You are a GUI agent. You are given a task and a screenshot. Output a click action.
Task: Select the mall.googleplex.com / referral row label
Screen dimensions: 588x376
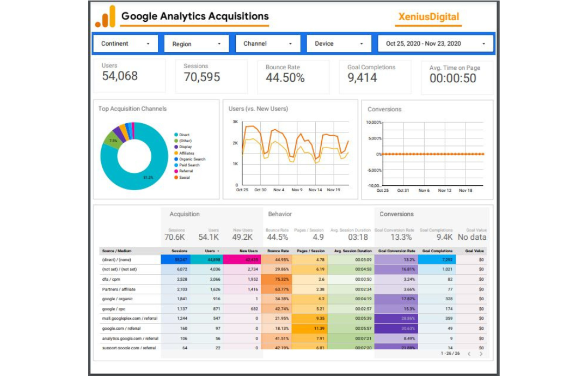(x=130, y=319)
